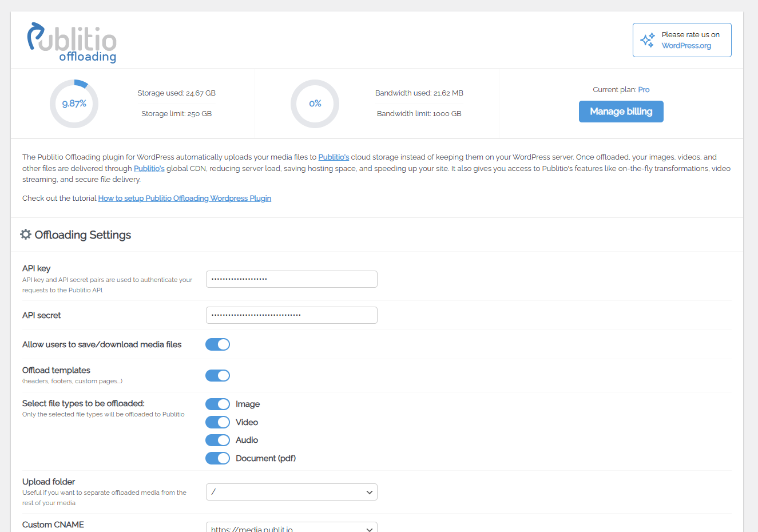Image resolution: width=758 pixels, height=532 pixels.
Task: Focus the API key input field
Action: tap(291, 279)
